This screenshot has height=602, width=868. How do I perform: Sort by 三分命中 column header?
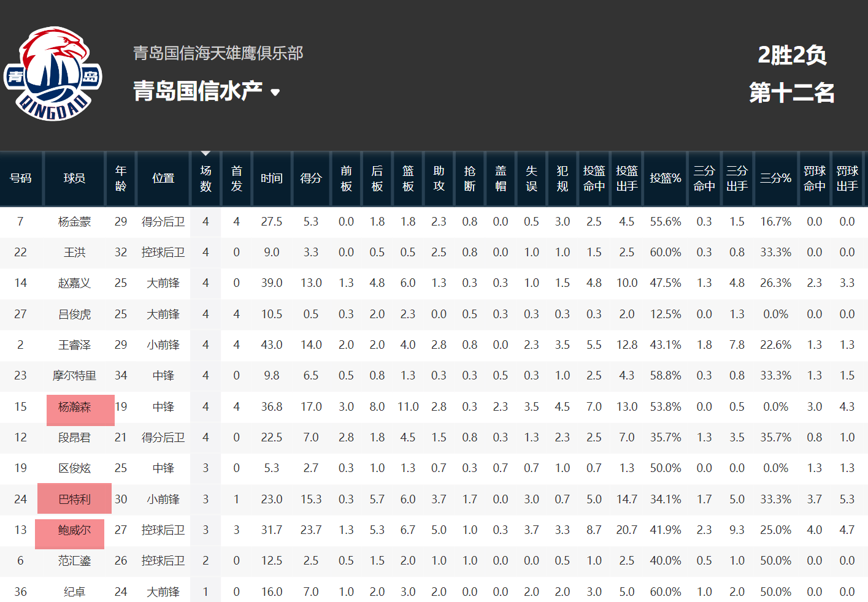[704, 178]
